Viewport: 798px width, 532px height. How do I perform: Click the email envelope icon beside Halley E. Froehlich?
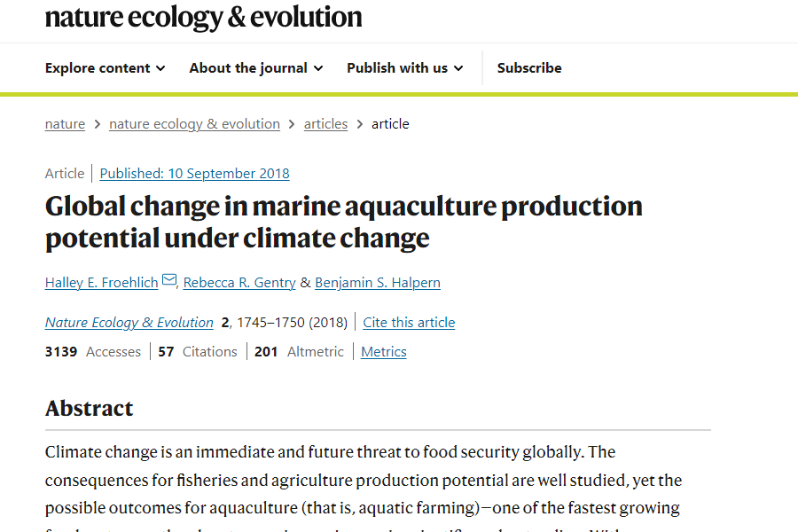(x=169, y=280)
